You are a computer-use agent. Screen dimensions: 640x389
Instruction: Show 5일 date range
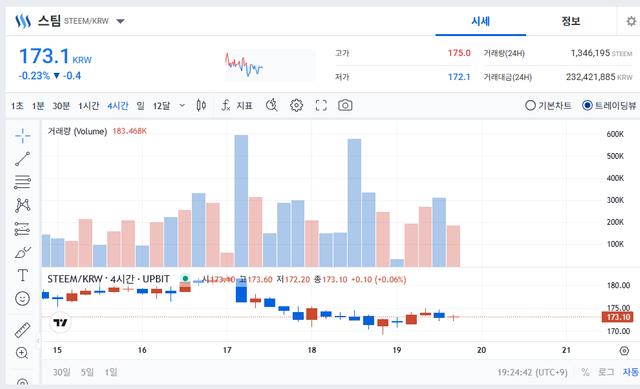(x=87, y=372)
